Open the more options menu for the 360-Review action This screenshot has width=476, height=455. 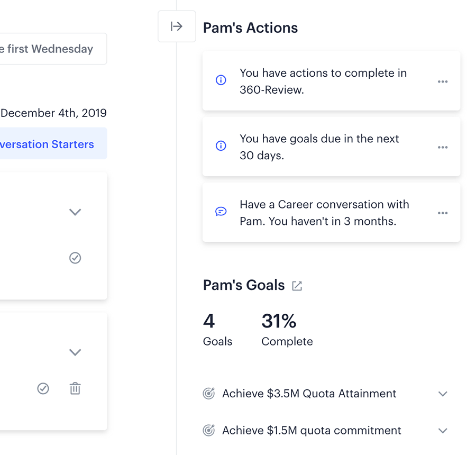(443, 81)
